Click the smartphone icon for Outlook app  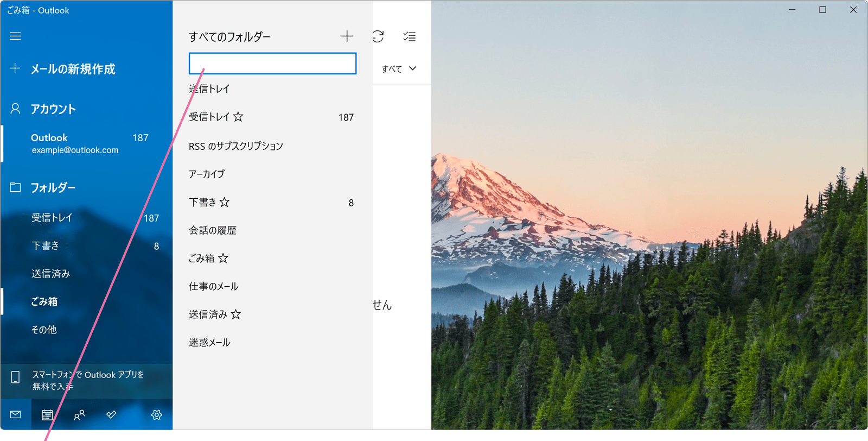pyautogui.click(x=15, y=377)
